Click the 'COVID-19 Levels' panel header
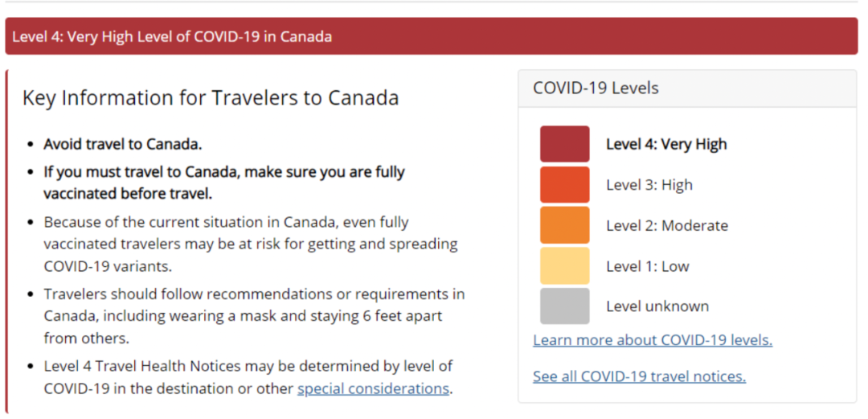 pos(596,88)
